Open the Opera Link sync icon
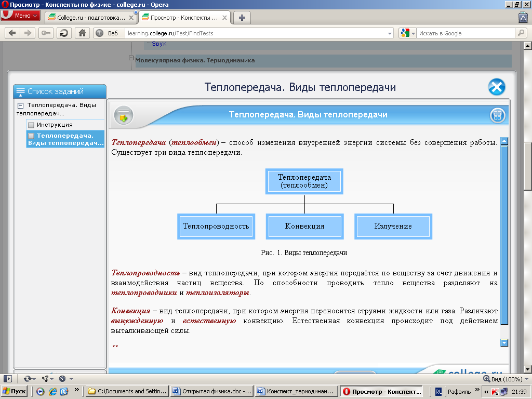This screenshot has width=532, height=399. (x=28, y=379)
